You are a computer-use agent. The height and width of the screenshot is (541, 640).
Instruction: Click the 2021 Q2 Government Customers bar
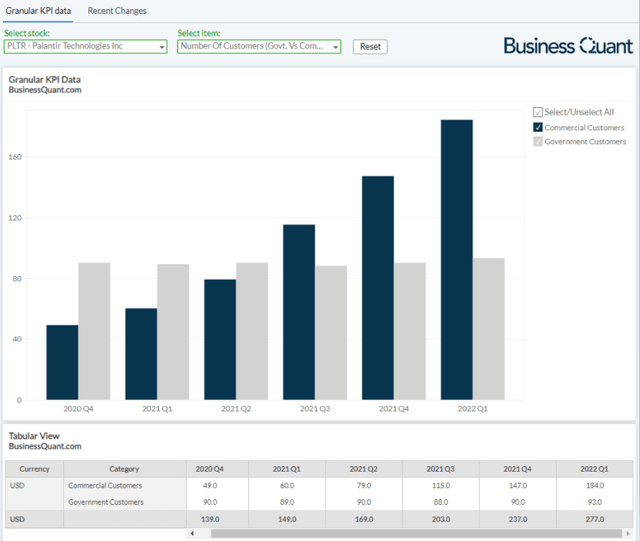pyautogui.click(x=252, y=331)
